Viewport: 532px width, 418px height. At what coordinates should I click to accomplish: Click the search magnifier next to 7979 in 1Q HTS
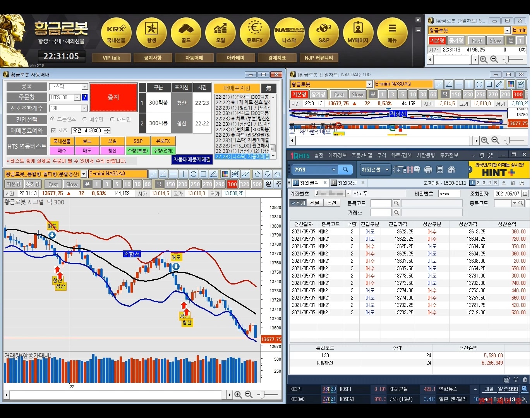(x=345, y=169)
